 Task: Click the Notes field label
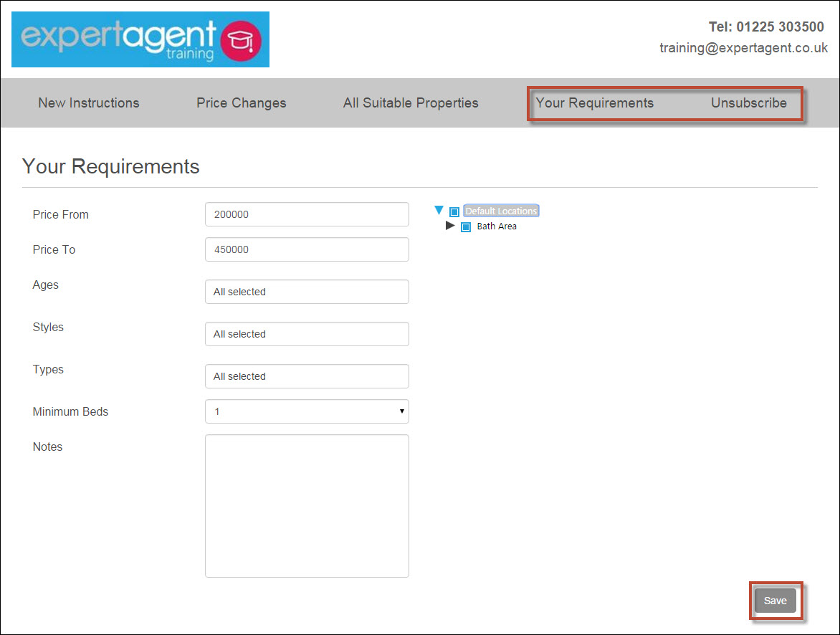pos(48,447)
